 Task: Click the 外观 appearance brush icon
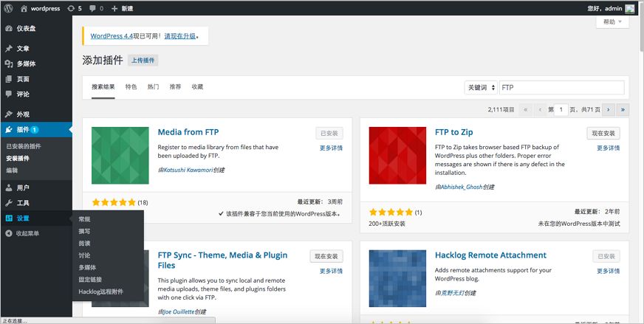pos(9,114)
